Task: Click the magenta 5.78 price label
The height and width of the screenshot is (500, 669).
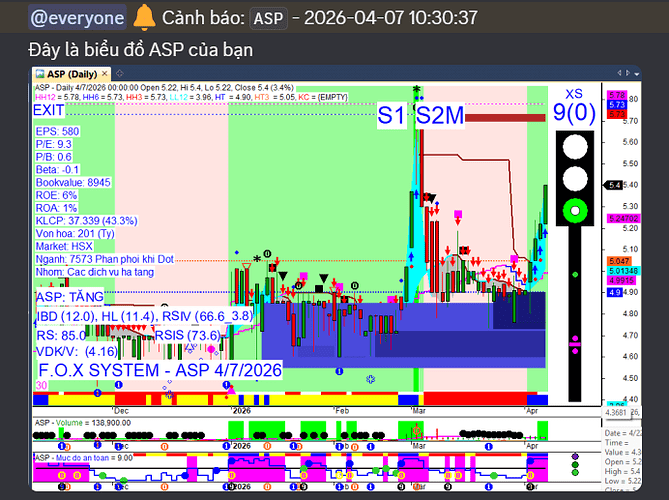Action: pos(617,95)
